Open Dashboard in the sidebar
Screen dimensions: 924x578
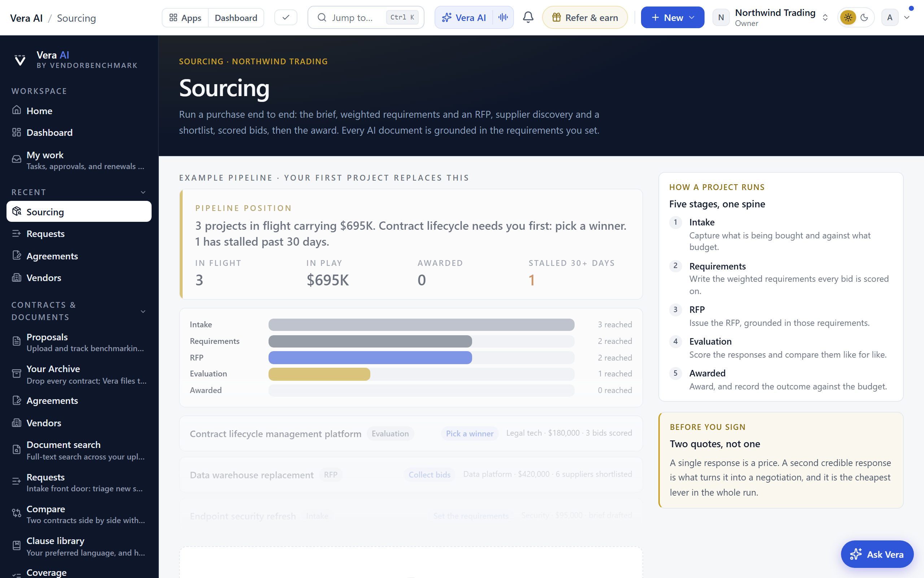79,132
